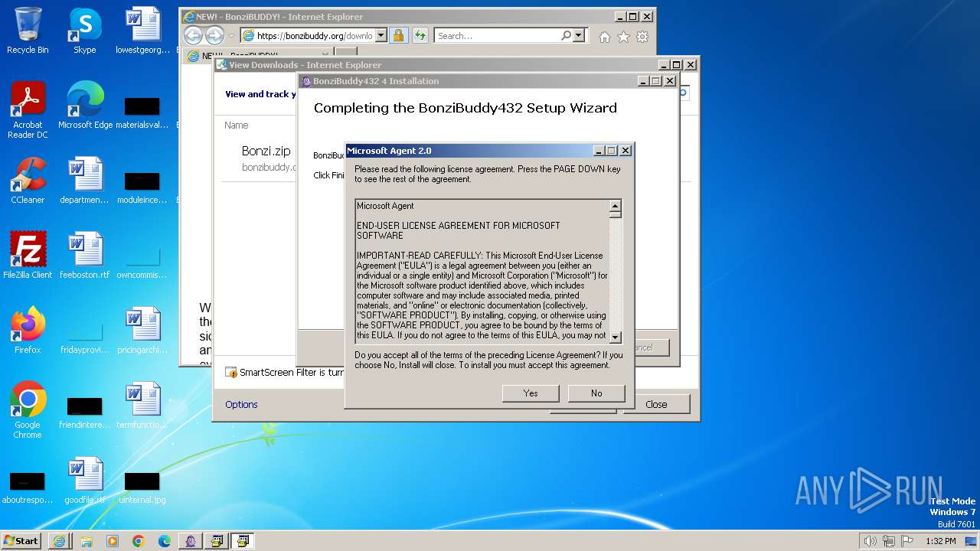Select the uinternal.jpg desktop file
980x551 pixels.
142,487
